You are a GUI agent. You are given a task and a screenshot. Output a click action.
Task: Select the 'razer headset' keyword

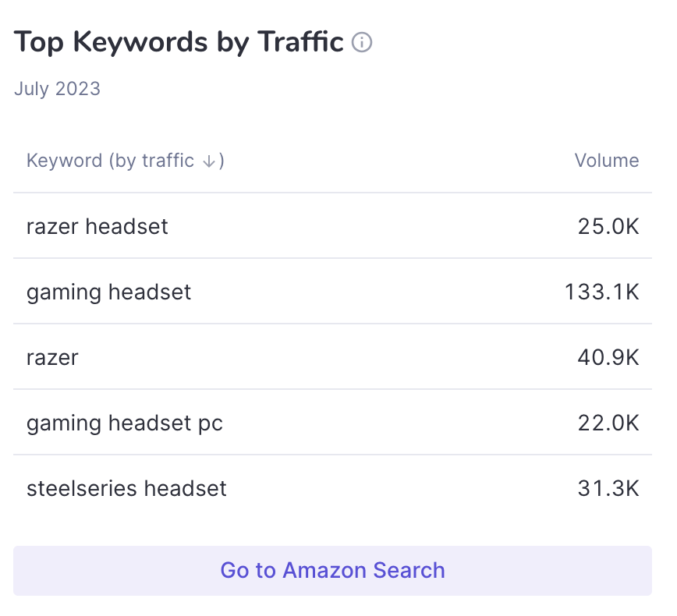[x=97, y=226]
